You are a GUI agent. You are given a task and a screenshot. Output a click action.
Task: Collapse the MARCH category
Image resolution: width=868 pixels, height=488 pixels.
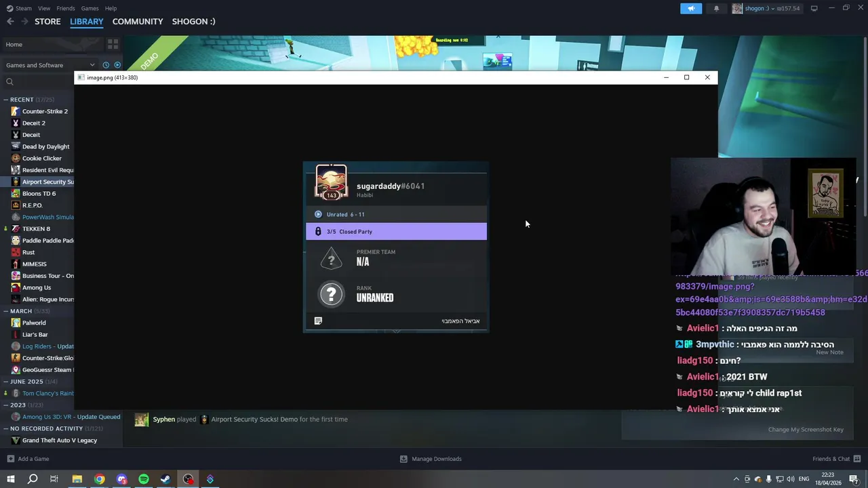pyautogui.click(x=5, y=311)
